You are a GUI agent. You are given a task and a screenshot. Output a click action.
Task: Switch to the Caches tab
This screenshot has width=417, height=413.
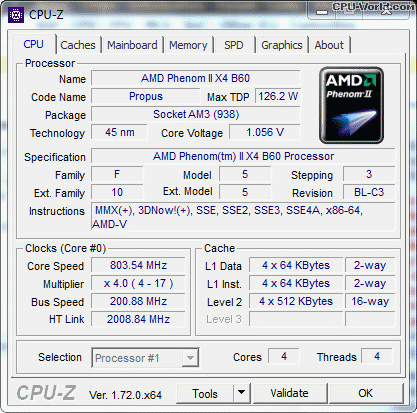pyautogui.click(x=78, y=45)
